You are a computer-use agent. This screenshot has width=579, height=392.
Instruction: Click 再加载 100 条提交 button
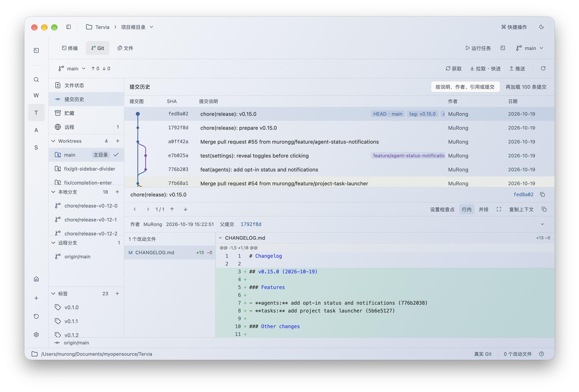pyautogui.click(x=526, y=87)
